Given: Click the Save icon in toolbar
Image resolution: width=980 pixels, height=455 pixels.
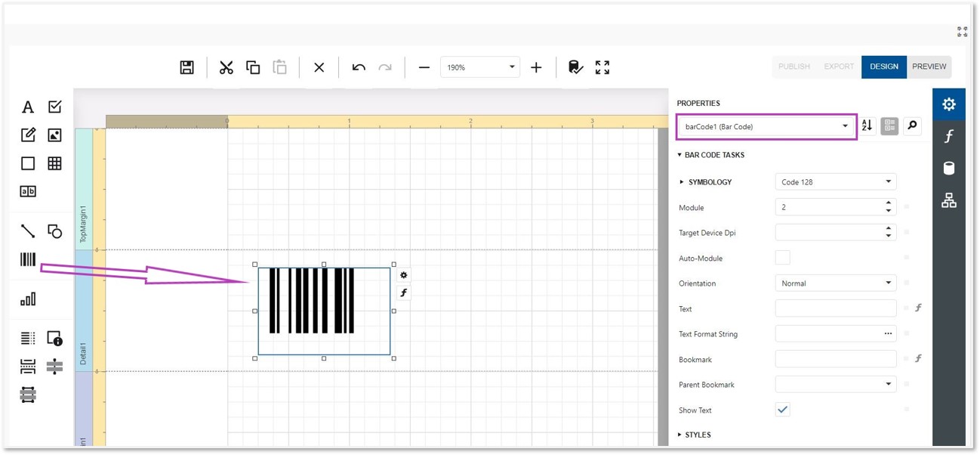Looking at the screenshot, I should tap(187, 67).
